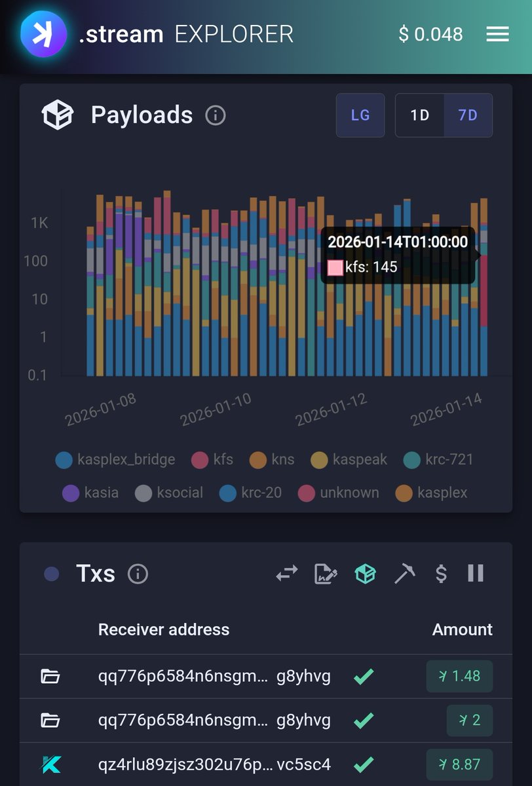Click the 2026-01-10 axis label
The height and width of the screenshot is (786, 532).
click(x=216, y=409)
